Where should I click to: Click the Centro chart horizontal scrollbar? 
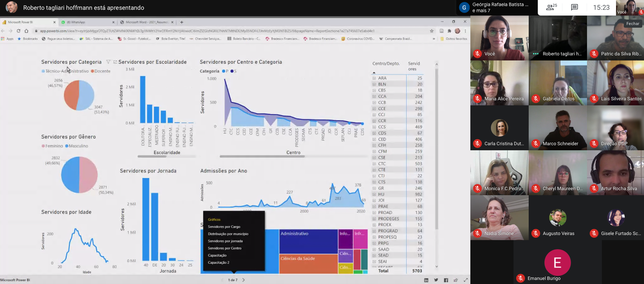262,156
